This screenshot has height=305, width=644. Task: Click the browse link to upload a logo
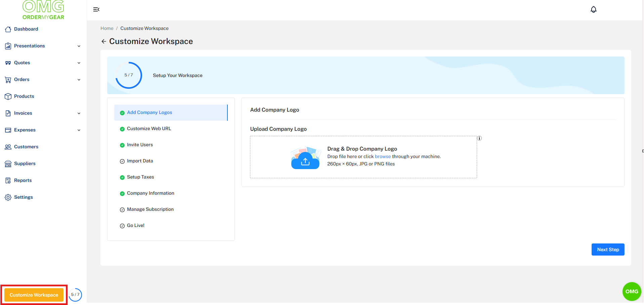tap(383, 156)
